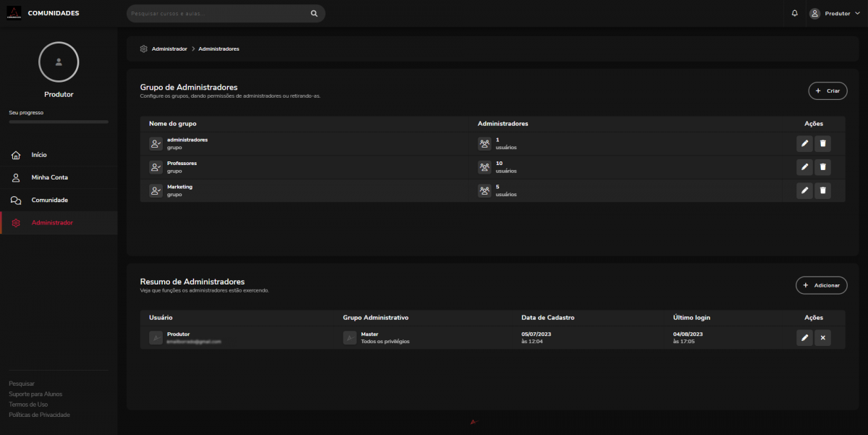Edit the Marketing group

(x=804, y=191)
